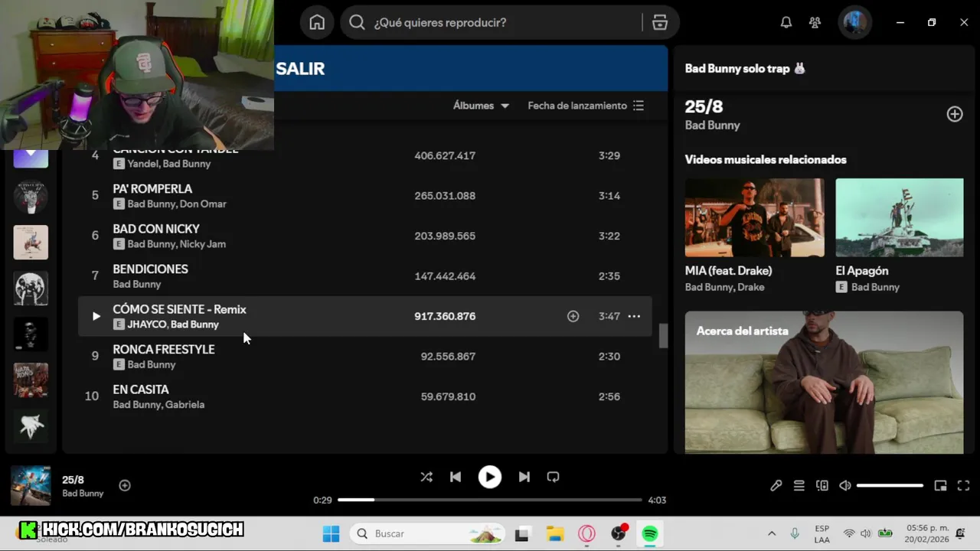The width and height of the screenshot is (980, 551).
Task: Go to Spotify Home
Action: click(x=317, y=22)
